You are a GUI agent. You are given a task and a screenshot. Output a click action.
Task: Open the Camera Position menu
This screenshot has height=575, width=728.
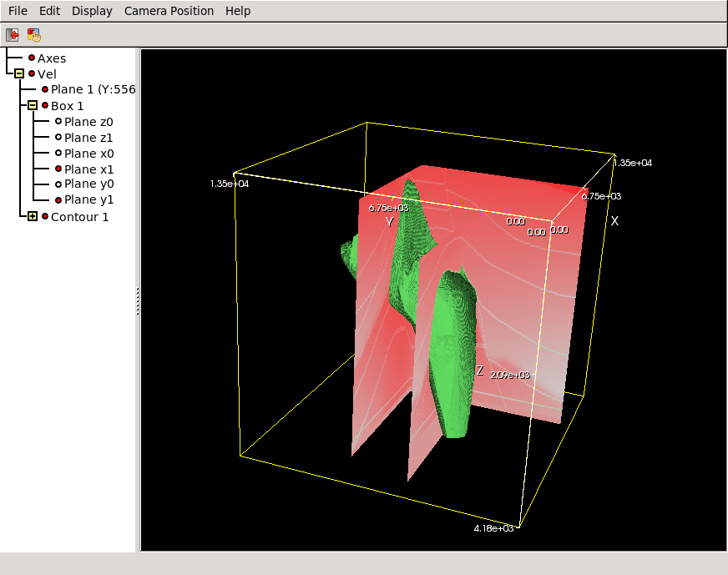click(x=169, y=11)
